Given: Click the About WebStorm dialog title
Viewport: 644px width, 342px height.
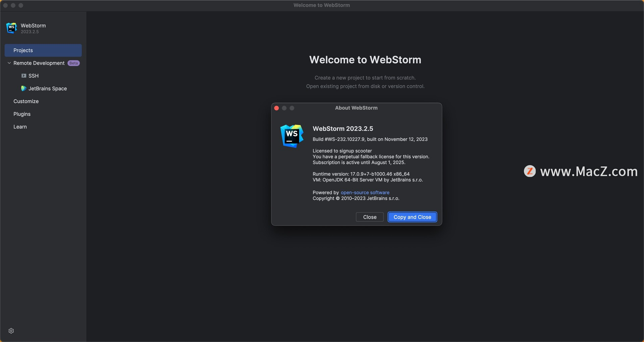Looking at the screenshot, I should 356,108.
